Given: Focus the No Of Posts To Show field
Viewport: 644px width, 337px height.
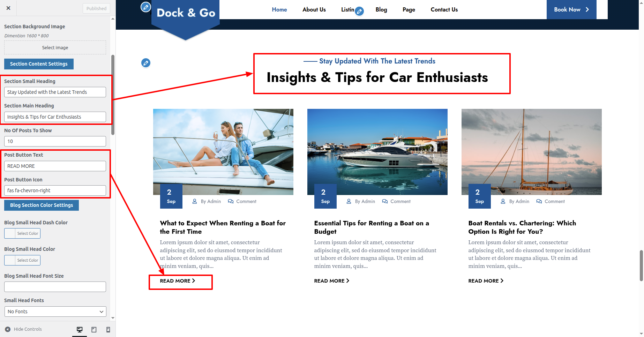Looking at the screenshot, I should [x=55, y=141].
